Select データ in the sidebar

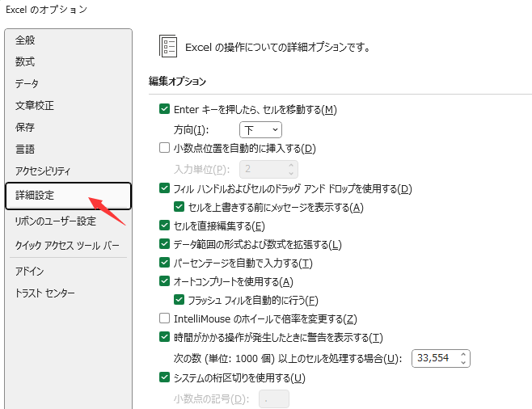27,83
